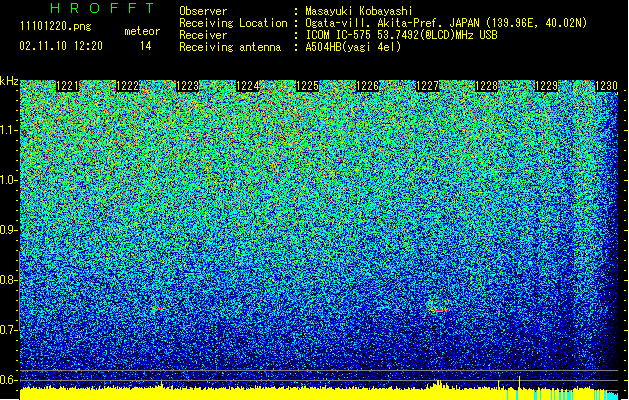Click the name Masayuki Kobayashi
The width and height of the screenshot is (629, 400).
point(359,11)
